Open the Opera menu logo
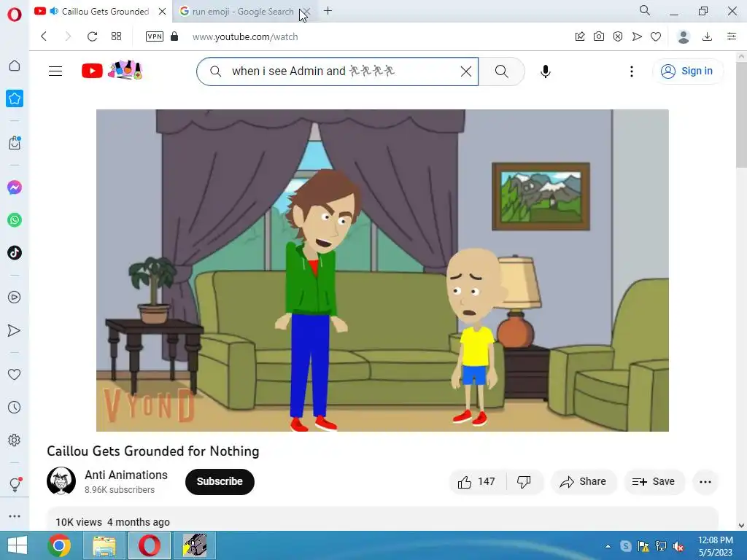The image size is (747, 560). click(x=15, y=15)
